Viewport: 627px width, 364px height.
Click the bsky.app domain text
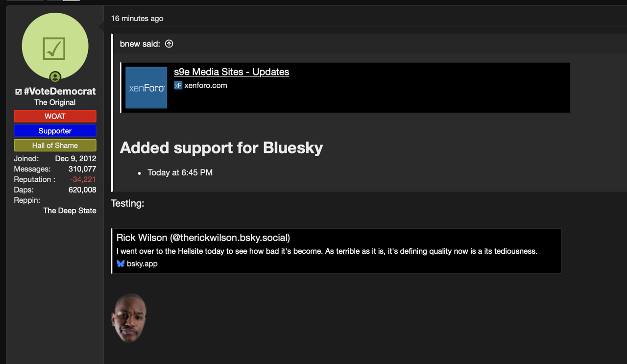coord(142,264)
